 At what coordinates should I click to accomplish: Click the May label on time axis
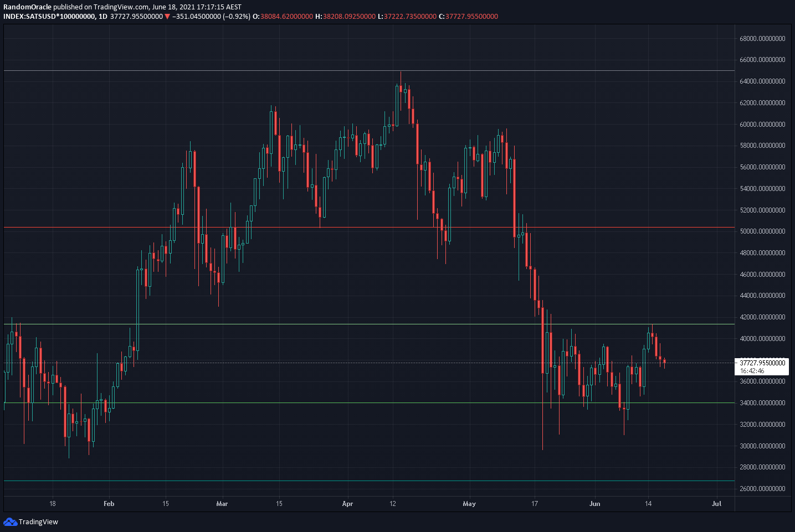click(x=469, y=504)
